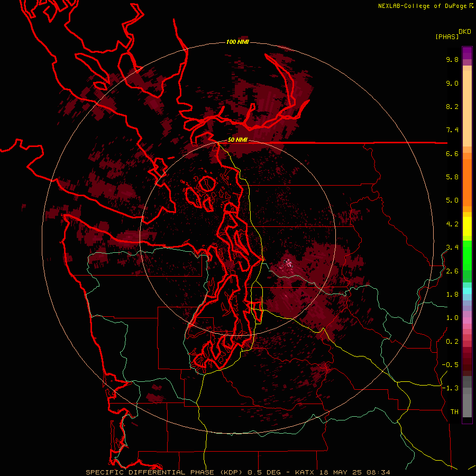Click the 6.6 legend value
Image resolution: width=476 pixels, height=476 pixels.
(x=452, y=153)
